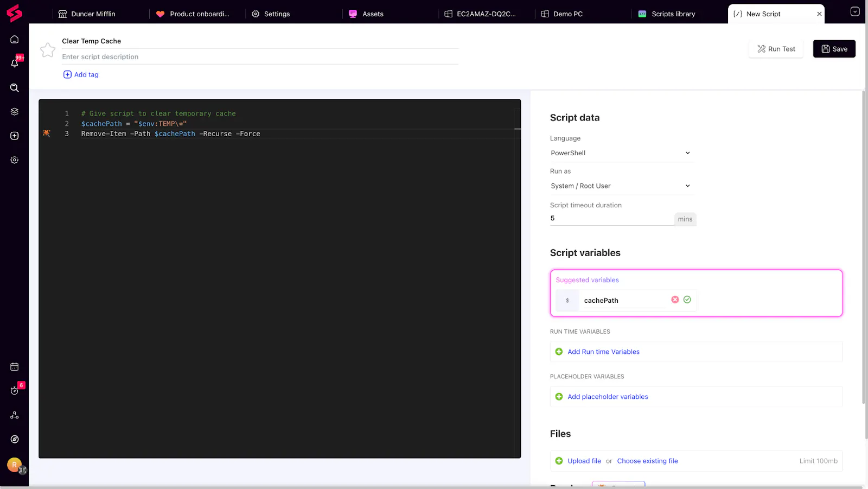The image size is (868, 489).
Task: Open the Home icon in the sidebar
Action: coord(15,39)
